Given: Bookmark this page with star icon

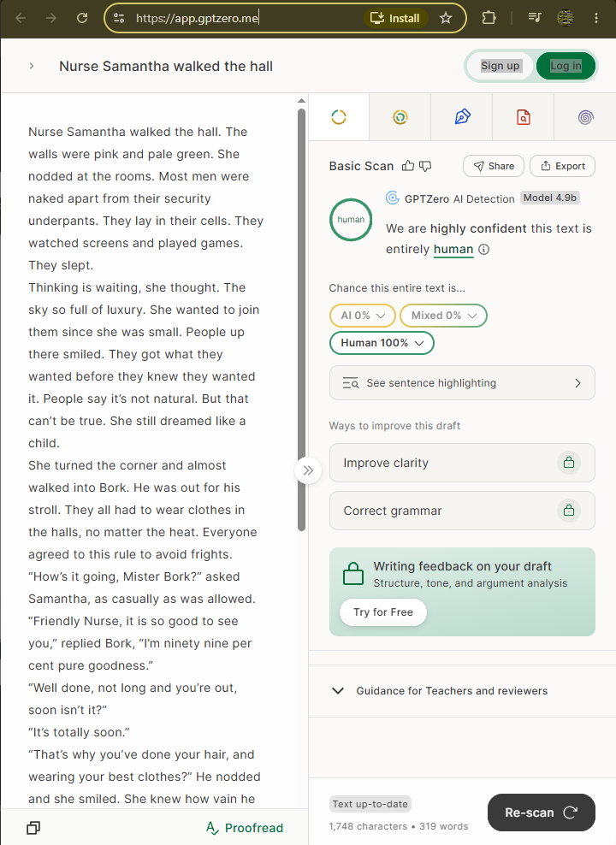Looking at the screenshot, I should [446, 18].
